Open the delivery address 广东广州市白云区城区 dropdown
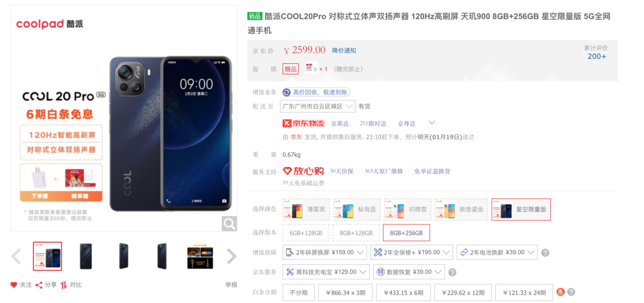Screen dimensions: 644x303 coord(318,106)
